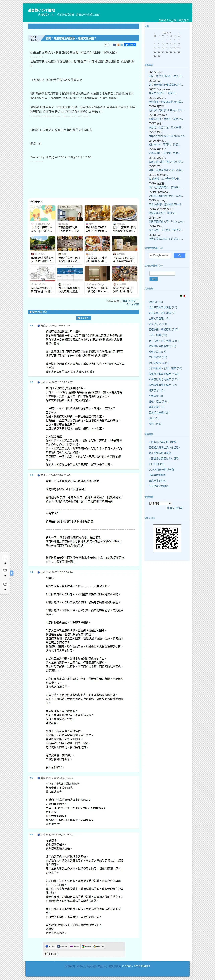Screen dimensions: 215x980
Task: Open the ICCP信仰宣言 link
Action: (157, 464)
